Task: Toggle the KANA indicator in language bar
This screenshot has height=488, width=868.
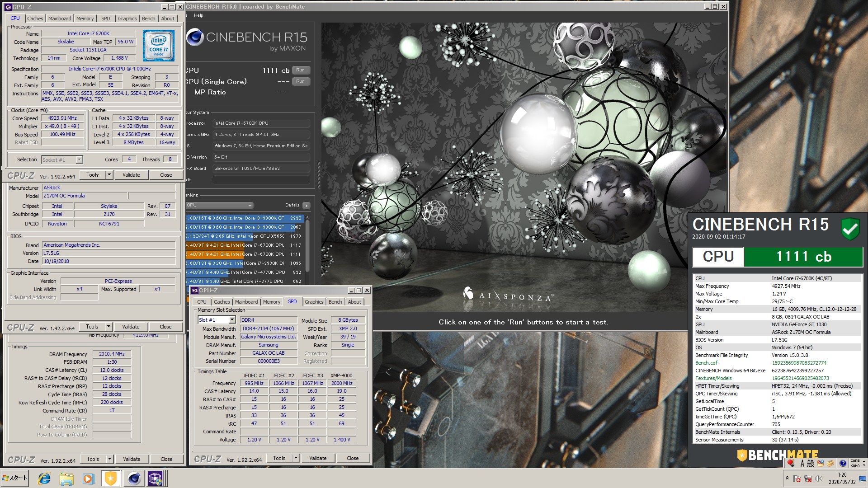Action: tap(855, 465)
